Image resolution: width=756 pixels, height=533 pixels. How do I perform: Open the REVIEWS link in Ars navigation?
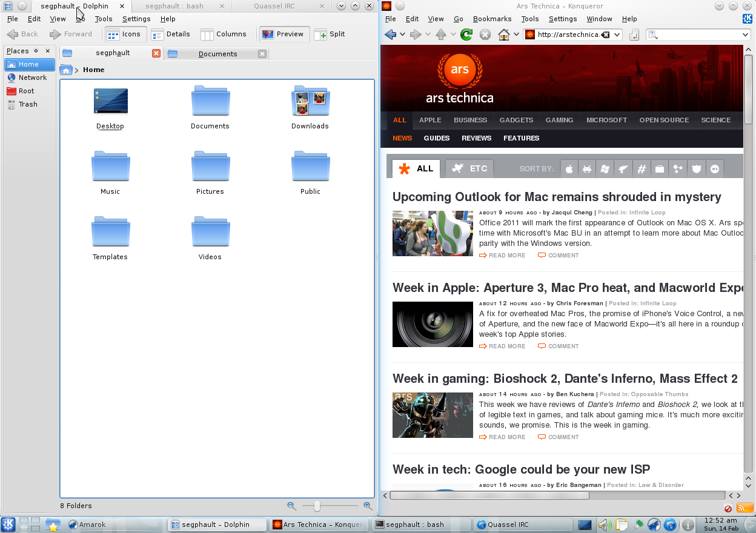(x=476, y=138)
